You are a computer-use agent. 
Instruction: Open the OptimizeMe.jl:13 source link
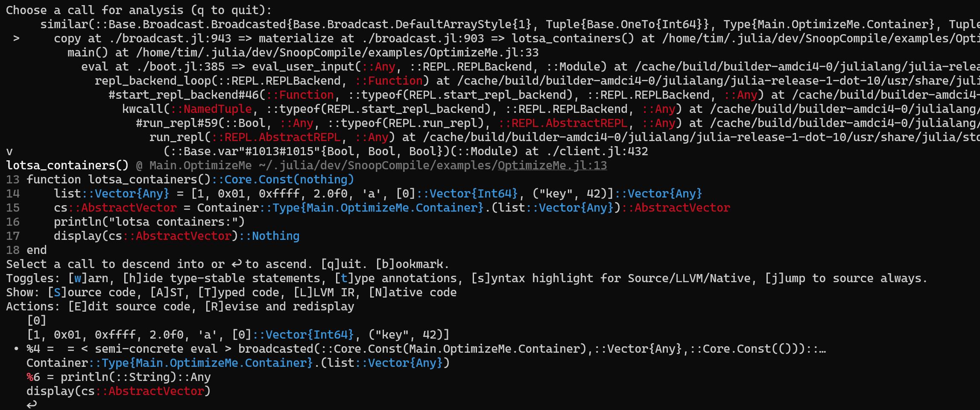[552, 166]
